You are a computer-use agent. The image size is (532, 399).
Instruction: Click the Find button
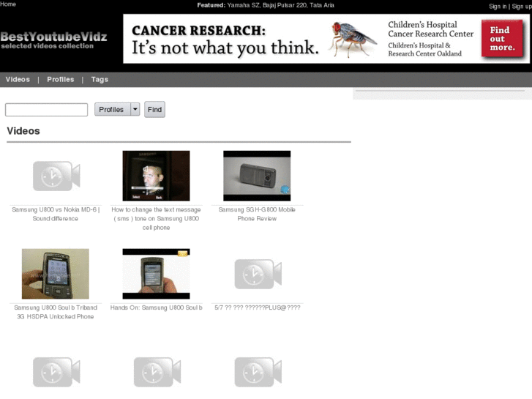(x=154, y=109)
